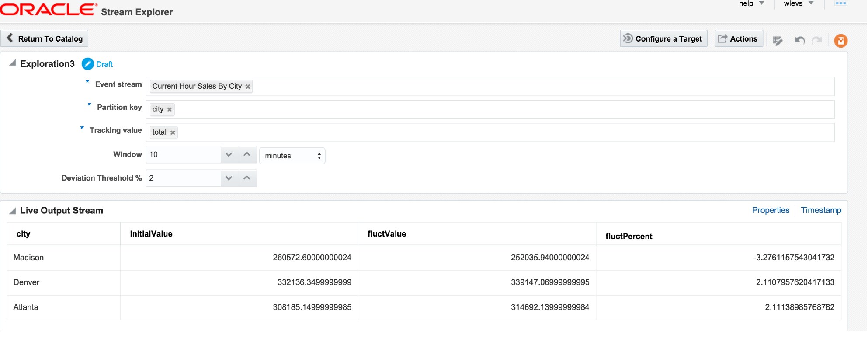Click initialValue 332136.3499999999
The height and width of the screenshot is (348, 868).
point(314,282)
